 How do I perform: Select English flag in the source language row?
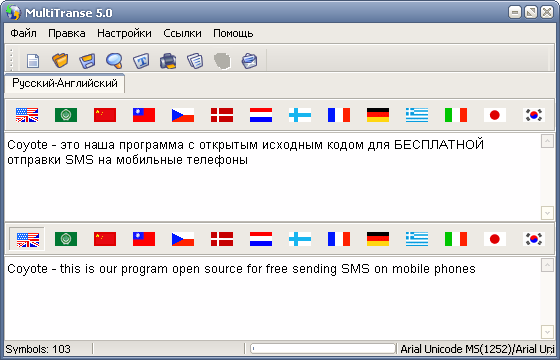coord(27,115)
